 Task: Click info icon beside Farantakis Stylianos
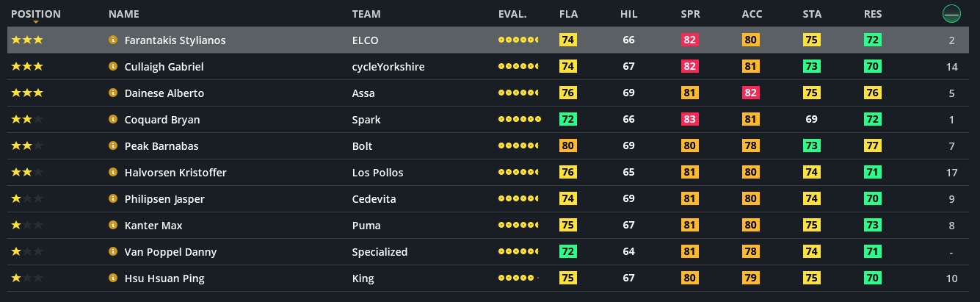(x=113, y=40)
